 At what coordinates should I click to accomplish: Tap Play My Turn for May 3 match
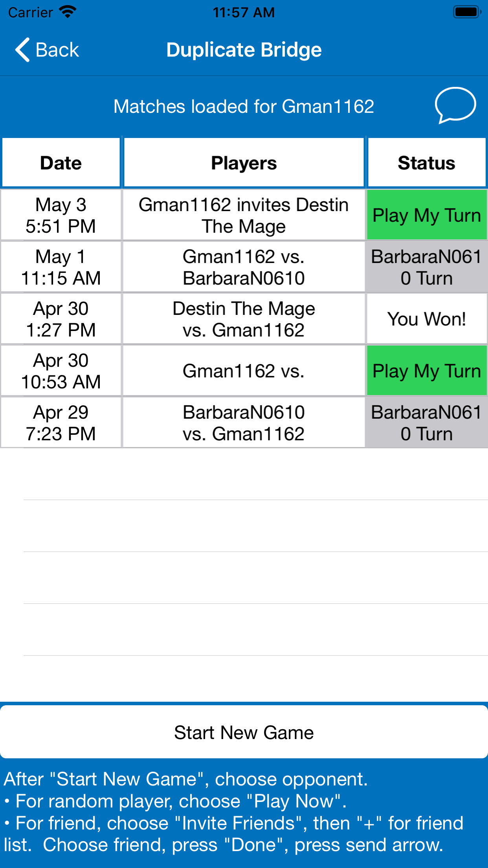427,215
